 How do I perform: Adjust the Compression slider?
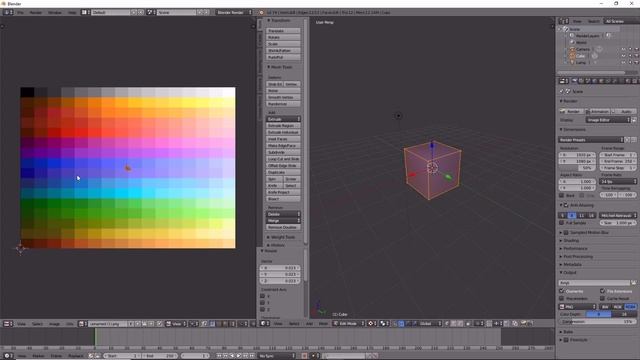pyautogui.click(x=598, y=322)
